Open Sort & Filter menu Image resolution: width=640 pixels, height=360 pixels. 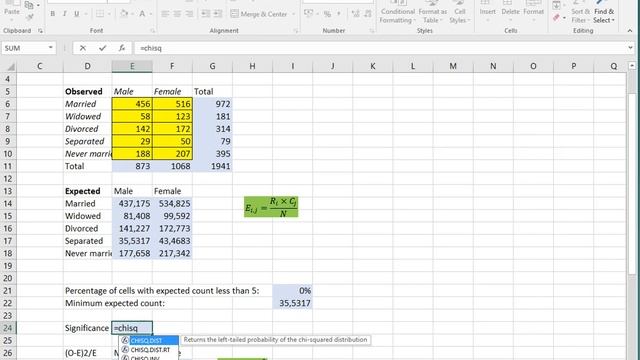click(580, 12)
